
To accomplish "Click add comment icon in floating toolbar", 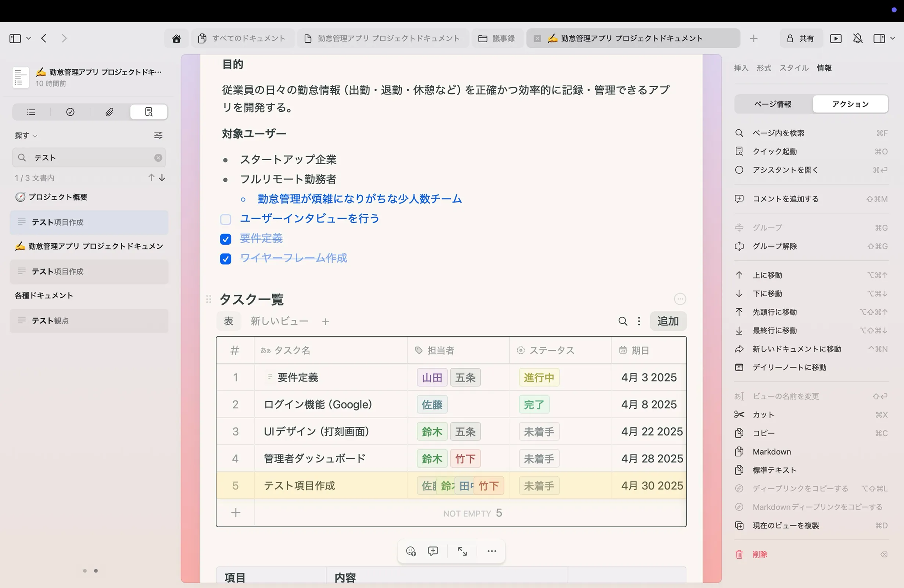I will pyautogui.click(x=433, y=551).
